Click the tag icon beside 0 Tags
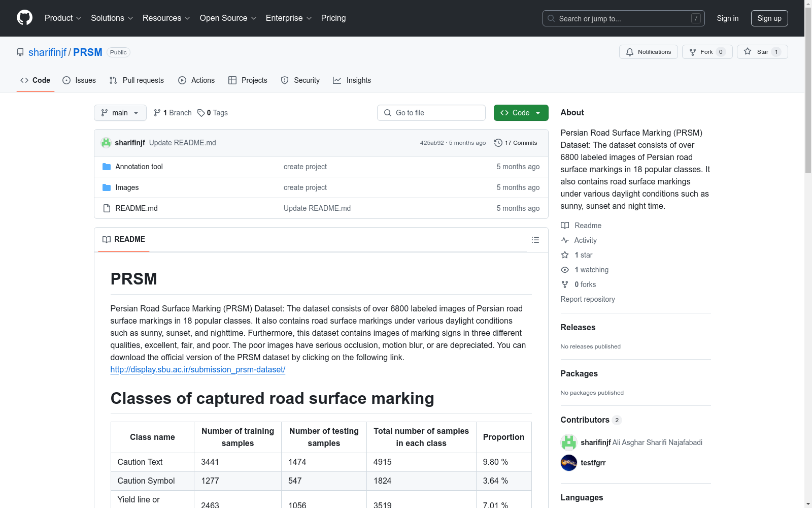The width and height of the screenshot is (812, 508). pos(201,113)
